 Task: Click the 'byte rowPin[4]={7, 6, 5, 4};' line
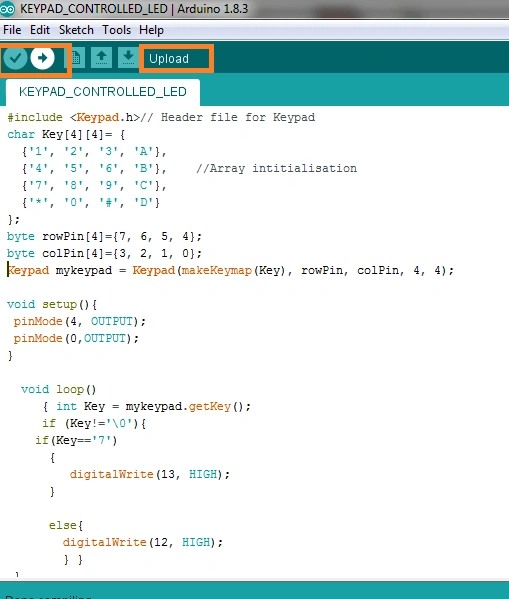pos(104,236)
